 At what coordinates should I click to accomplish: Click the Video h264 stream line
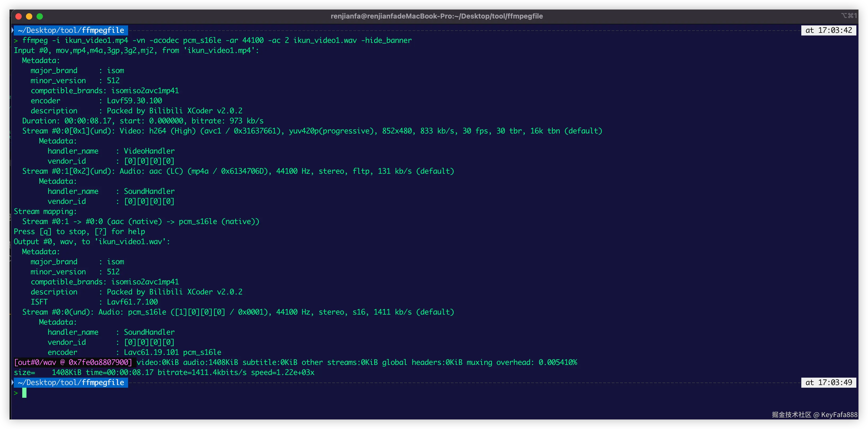pyautogui.click(x=312, y=131)
